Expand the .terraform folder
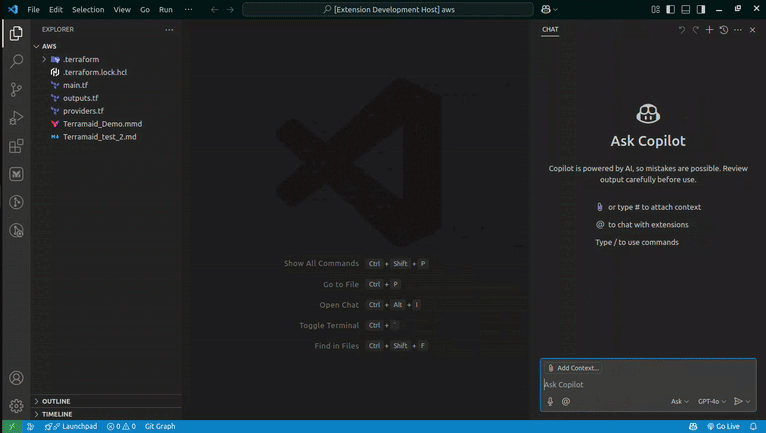 point(44,59)
